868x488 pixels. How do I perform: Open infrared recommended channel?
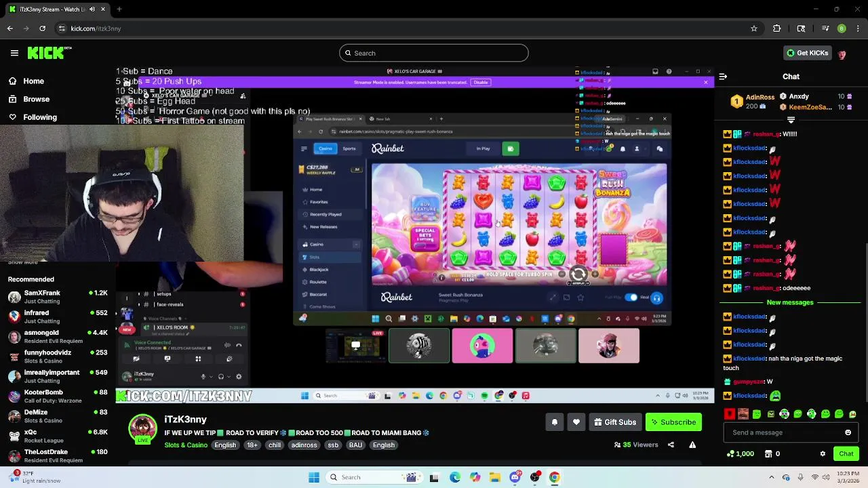58,317
